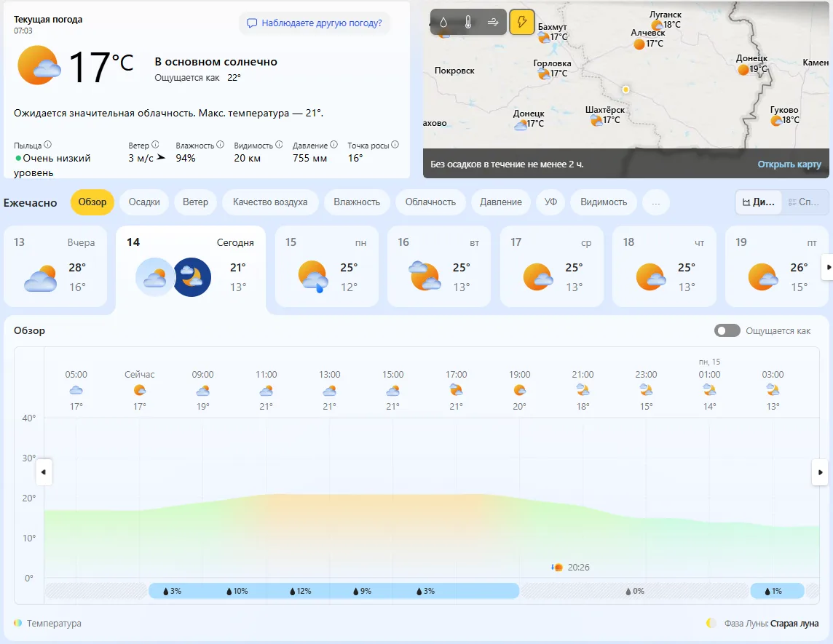Click the 0% precipitation hatched bar segment
Viewport: 833px width, 644px height.
tap(635, 591)
